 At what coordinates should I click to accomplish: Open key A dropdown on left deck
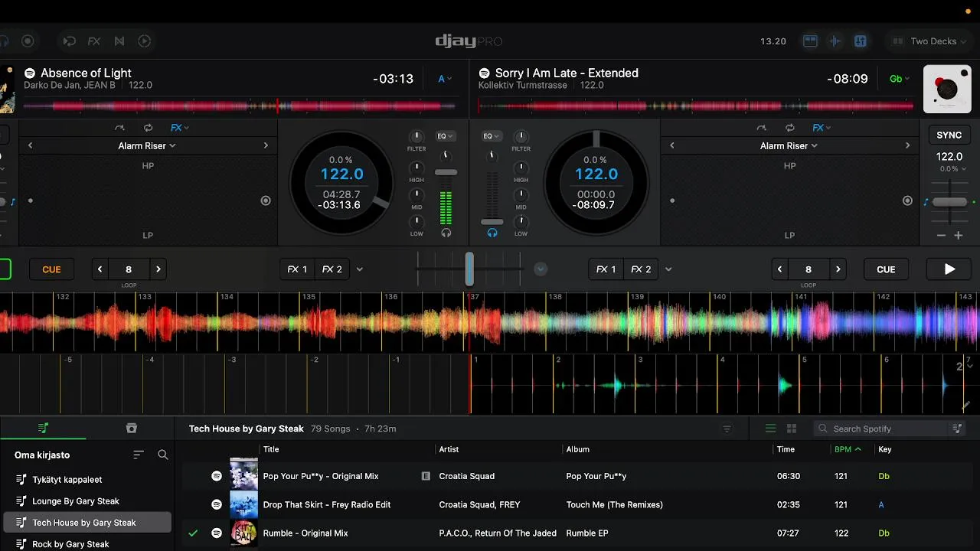coord(445,79)
